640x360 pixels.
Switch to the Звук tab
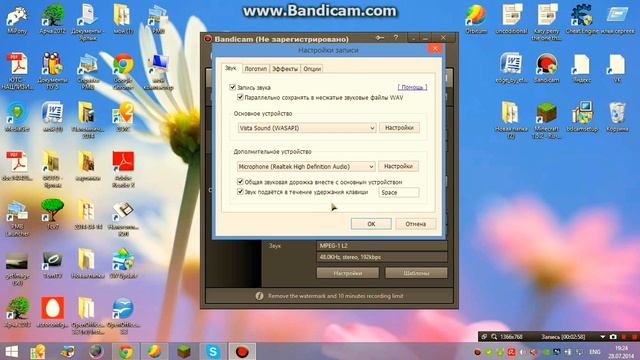(231, 68)
